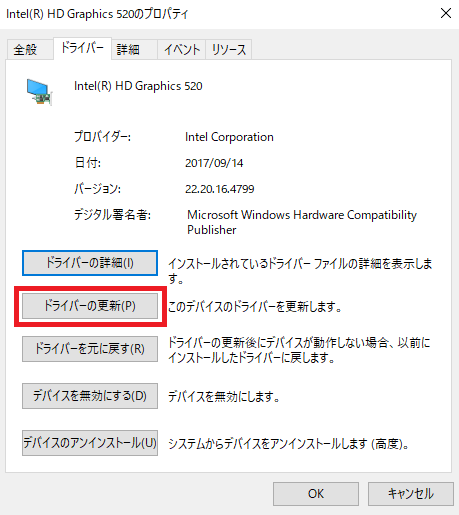Open the リソース tab
Screen dimensions: 459x515
[x=229, y=50]
